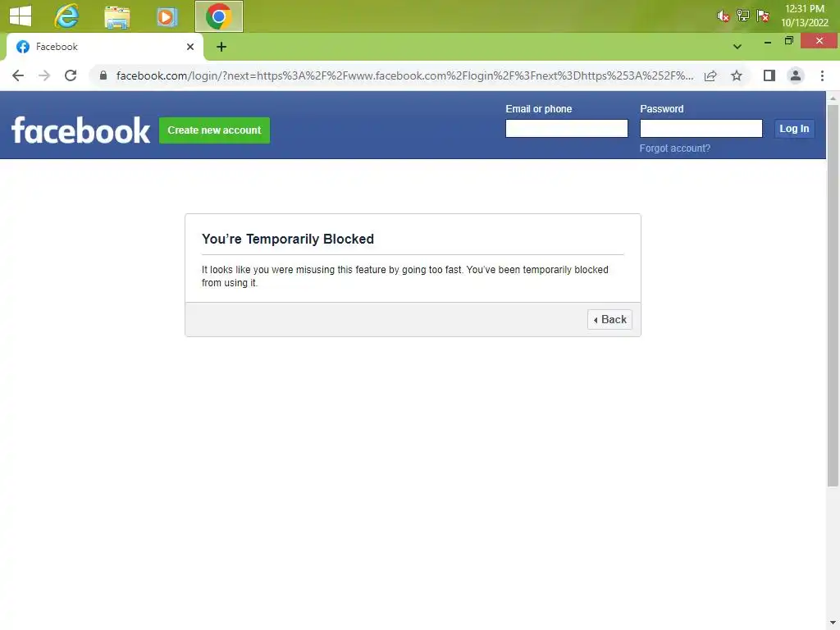Click the Log In button

pyautogui.click(x=794, y=129)
